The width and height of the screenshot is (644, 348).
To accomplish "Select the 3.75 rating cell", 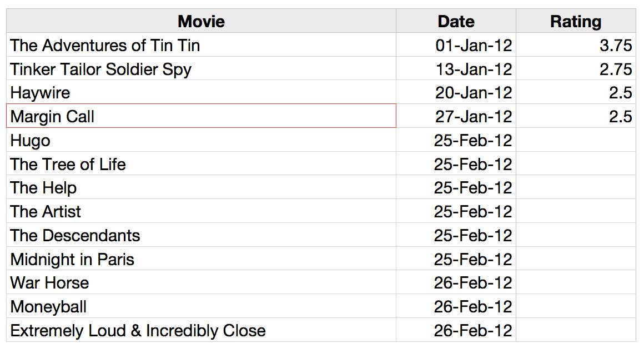I will (x=576, y=45).
